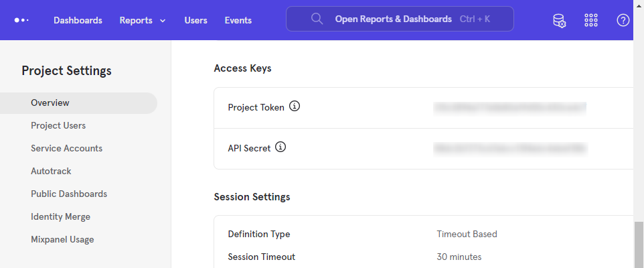Go to Identity Merge settings

[x=60, y=217]
